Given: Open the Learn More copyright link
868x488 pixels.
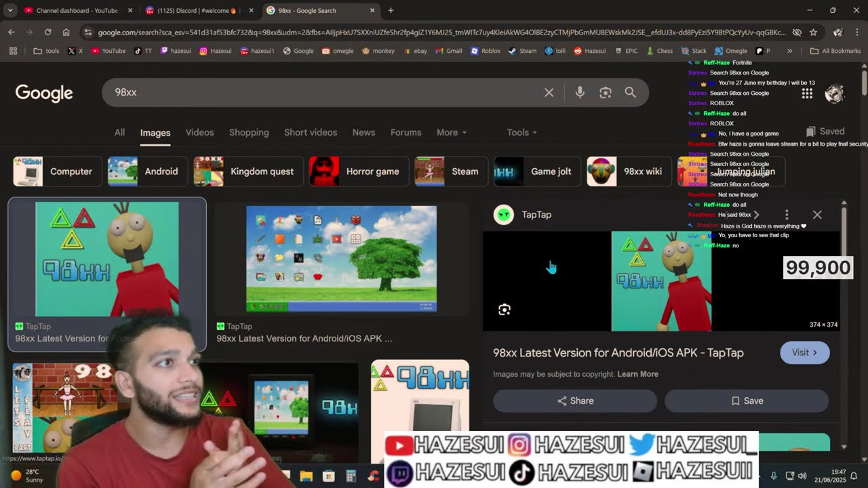Looking at the screenshot, I should tap(637, 374).
